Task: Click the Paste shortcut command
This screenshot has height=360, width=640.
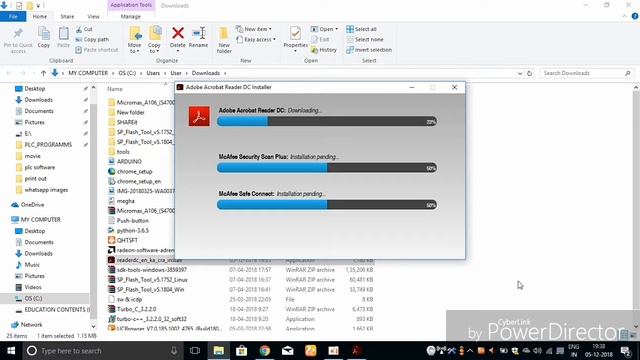Action: (x=97, y=50)
